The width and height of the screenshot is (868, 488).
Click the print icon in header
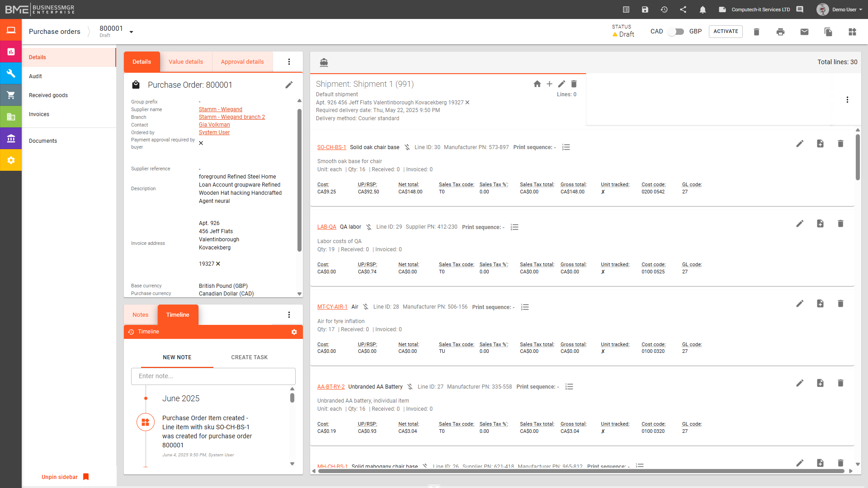click(780, 32)
